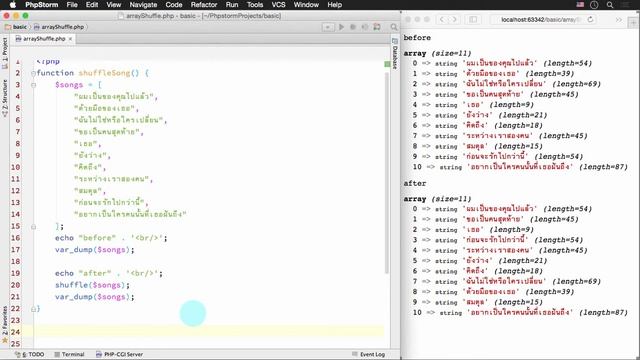
Task: Click the coverage run icon in toolbar
Action: 365,27
